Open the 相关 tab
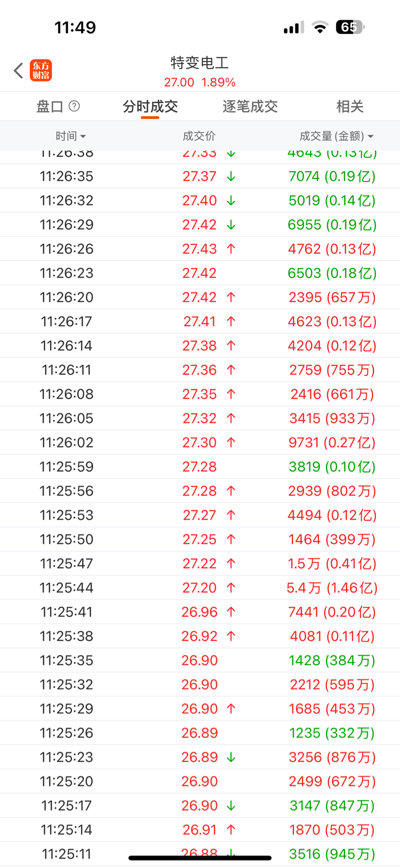Image resolution: width=400 pixels, height=868 pixels. 349,106
